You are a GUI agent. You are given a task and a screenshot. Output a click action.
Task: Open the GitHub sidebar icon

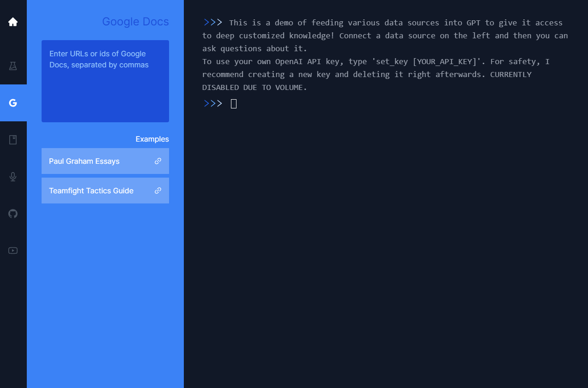(x=13, y=214)
